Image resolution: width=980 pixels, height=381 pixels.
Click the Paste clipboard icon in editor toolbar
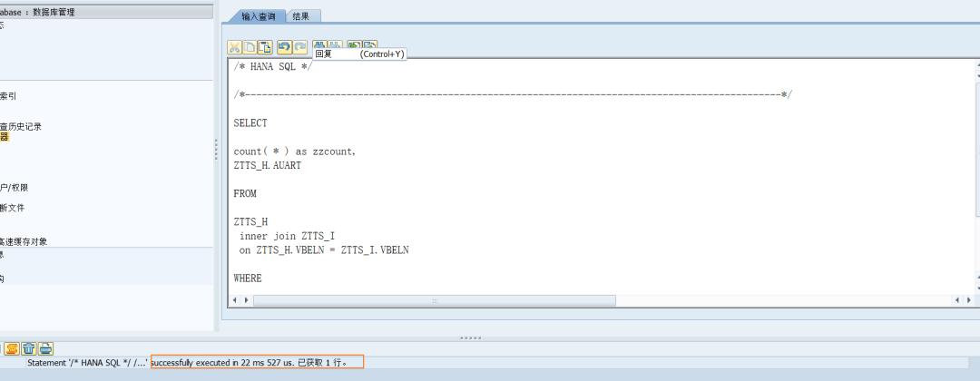[x=265, y=47]
